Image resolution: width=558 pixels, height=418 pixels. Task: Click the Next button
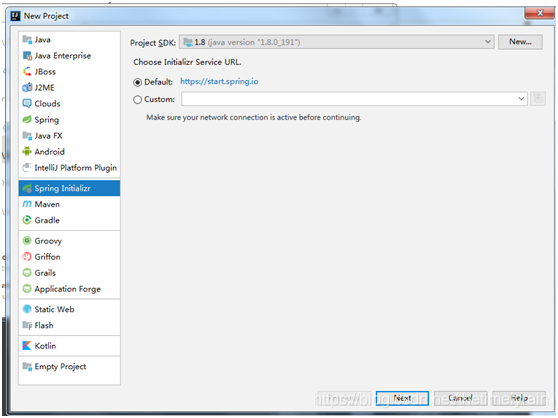[x=402, y=398]
